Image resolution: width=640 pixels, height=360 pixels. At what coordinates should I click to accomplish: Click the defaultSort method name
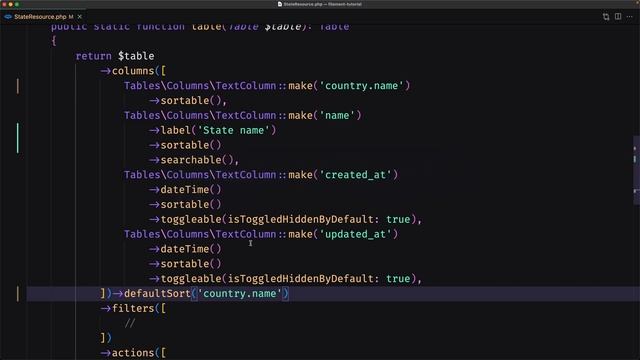click(157, 293)
